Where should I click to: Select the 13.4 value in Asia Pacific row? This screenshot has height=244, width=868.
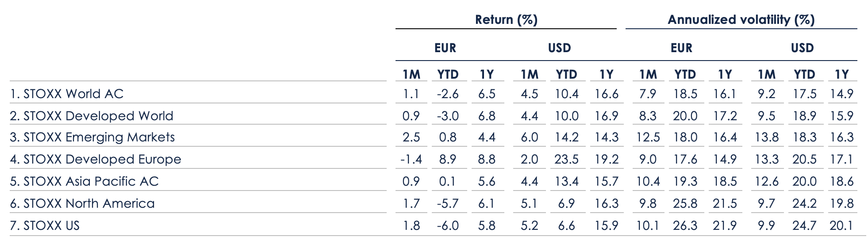(x=566, y=181)
